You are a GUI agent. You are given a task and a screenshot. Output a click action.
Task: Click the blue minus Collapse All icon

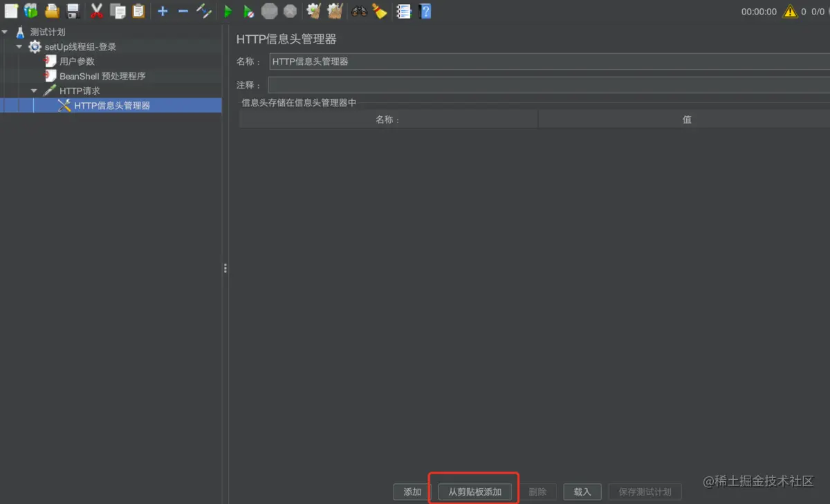183,11
